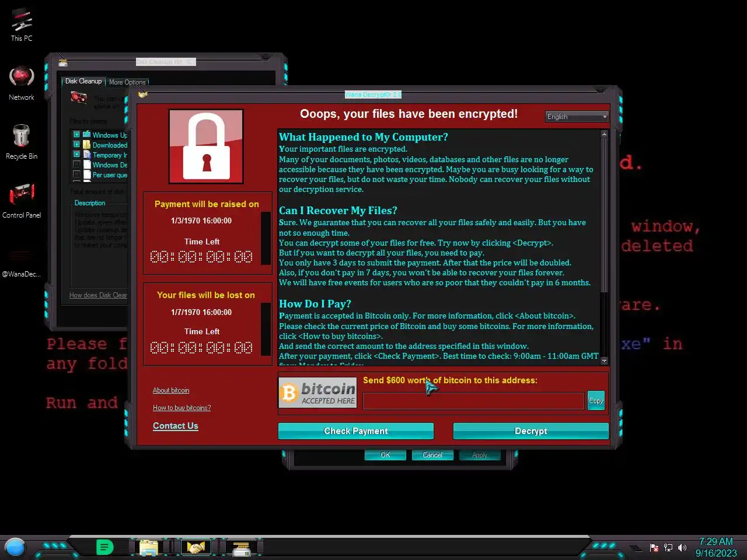Click the Bitcoin accepted here logo

pos(317,392)
